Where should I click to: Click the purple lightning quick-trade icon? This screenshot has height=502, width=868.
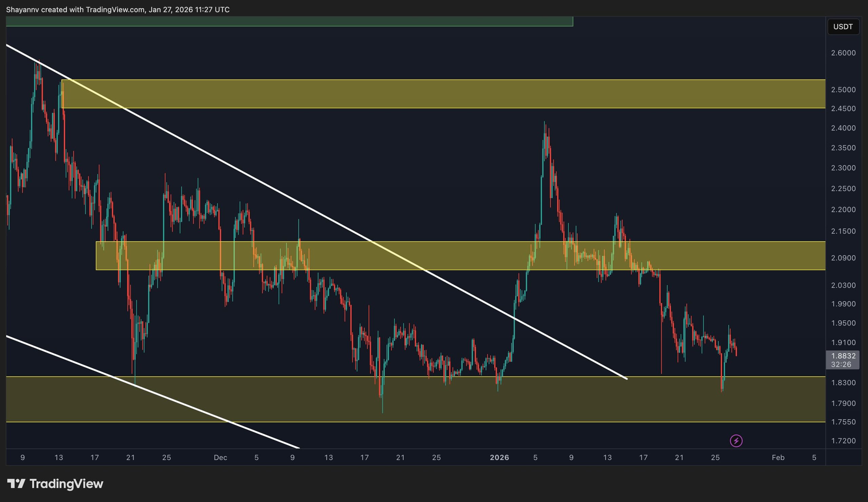coord(737,440)
